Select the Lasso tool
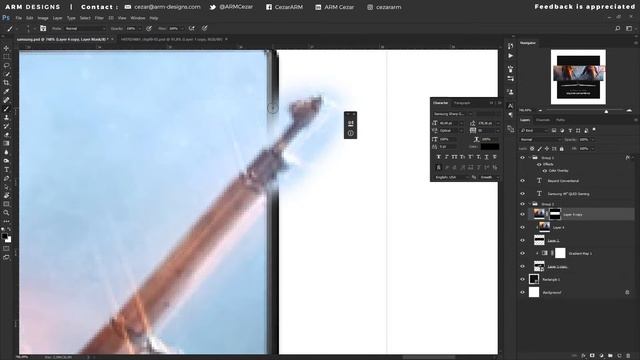Screen dimensions: 640x360 [6, 65]
